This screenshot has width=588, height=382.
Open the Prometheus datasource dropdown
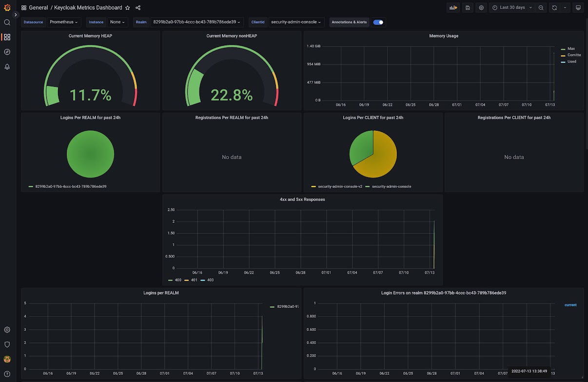click(64, 22)
